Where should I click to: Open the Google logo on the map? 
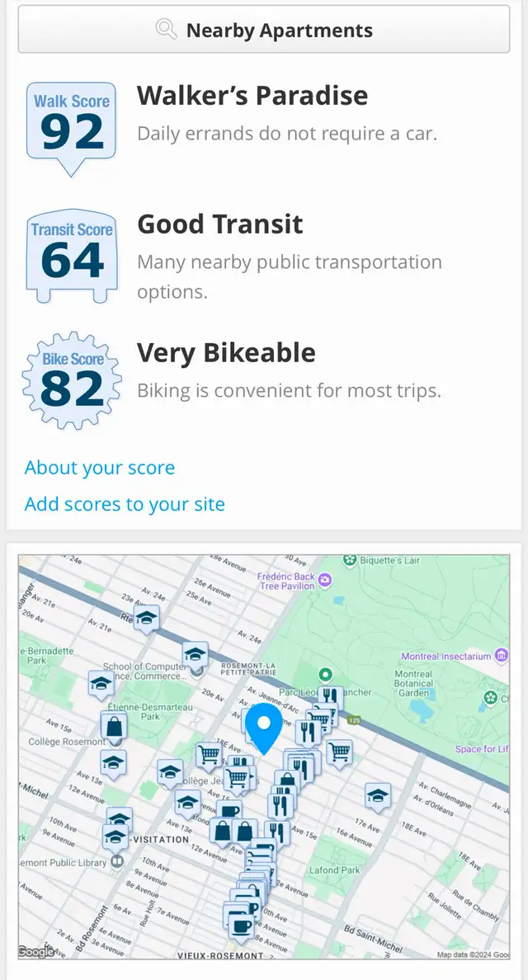pyautogui.click(x=35, y=952)
